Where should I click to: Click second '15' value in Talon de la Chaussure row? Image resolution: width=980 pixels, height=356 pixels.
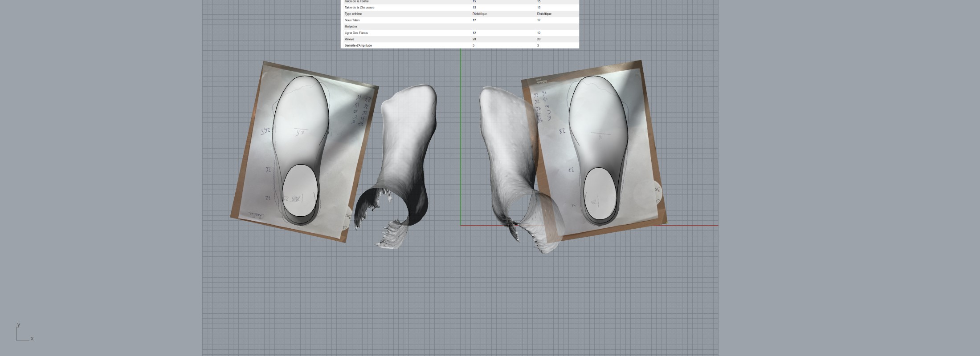coord(539,8)
